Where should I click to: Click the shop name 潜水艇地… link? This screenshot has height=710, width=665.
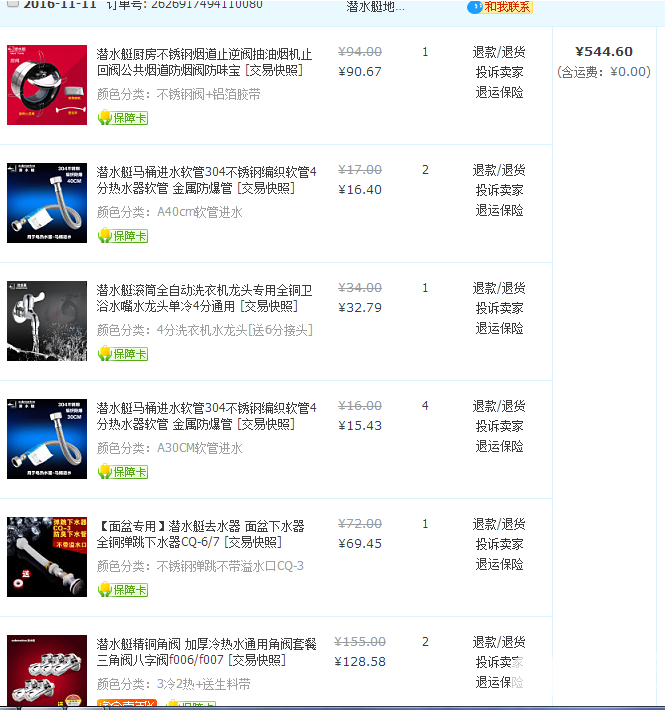[x=375, y=6]
